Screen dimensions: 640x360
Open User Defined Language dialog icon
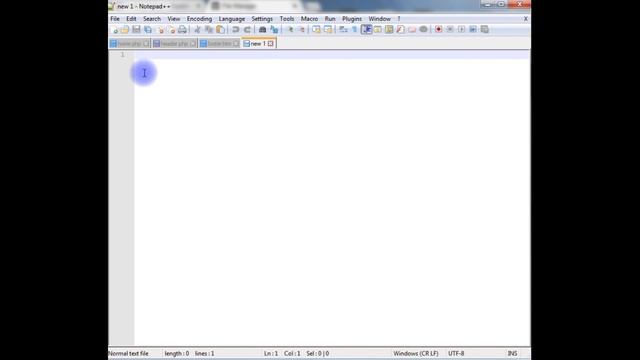378,29
